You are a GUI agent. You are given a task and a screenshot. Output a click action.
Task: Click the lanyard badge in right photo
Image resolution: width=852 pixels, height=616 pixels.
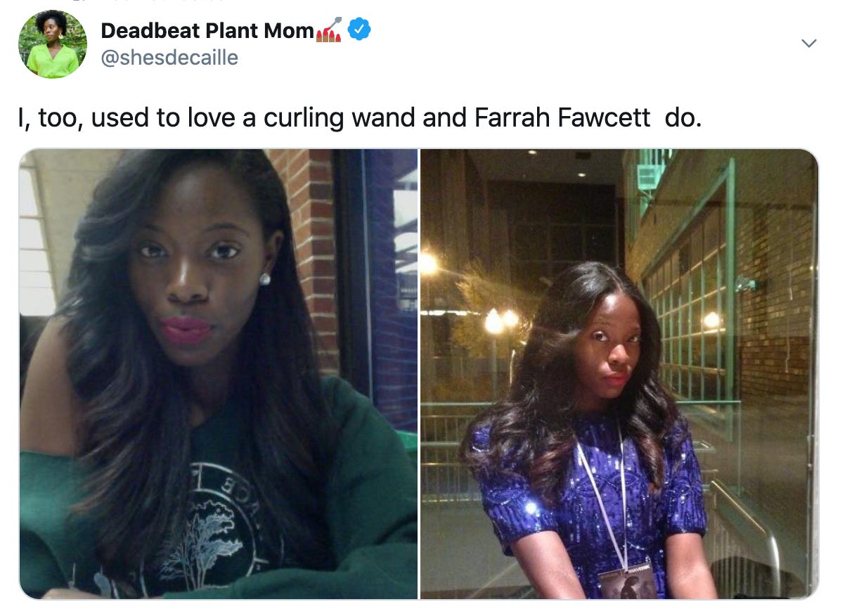click(626, 580)
